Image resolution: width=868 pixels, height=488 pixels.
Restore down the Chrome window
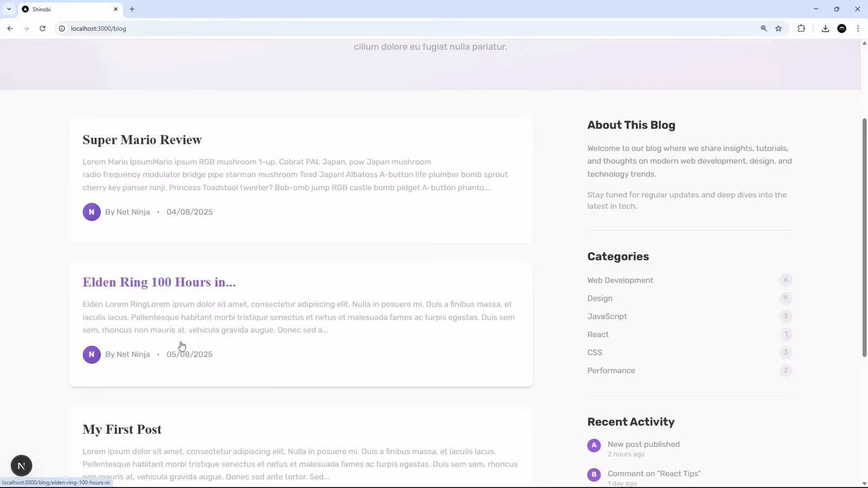(x=837, y=9)
